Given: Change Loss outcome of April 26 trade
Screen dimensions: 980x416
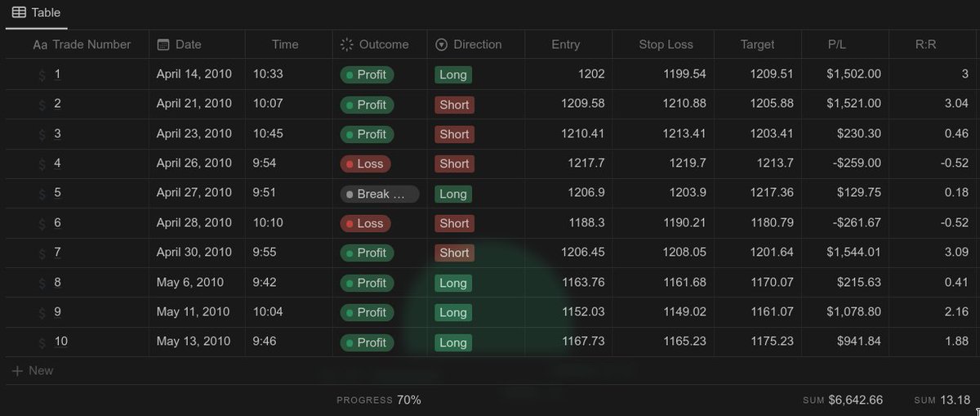Looking at the screenshot, I should 366,163.
